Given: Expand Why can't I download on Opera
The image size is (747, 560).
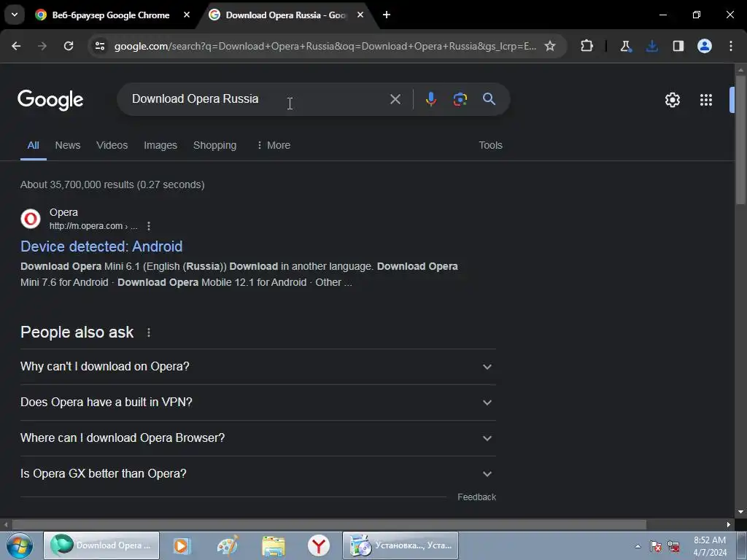Looking at the screenshot, I should (258, 366).
